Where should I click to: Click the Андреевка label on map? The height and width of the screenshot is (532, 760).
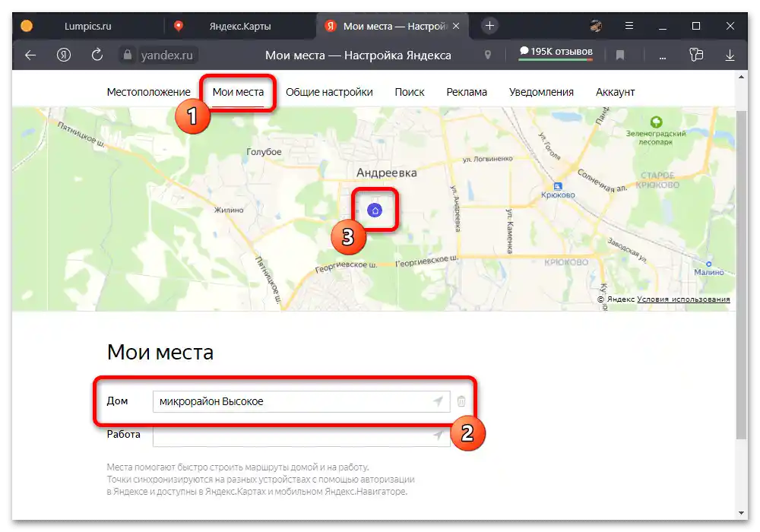tap(386, 173)
